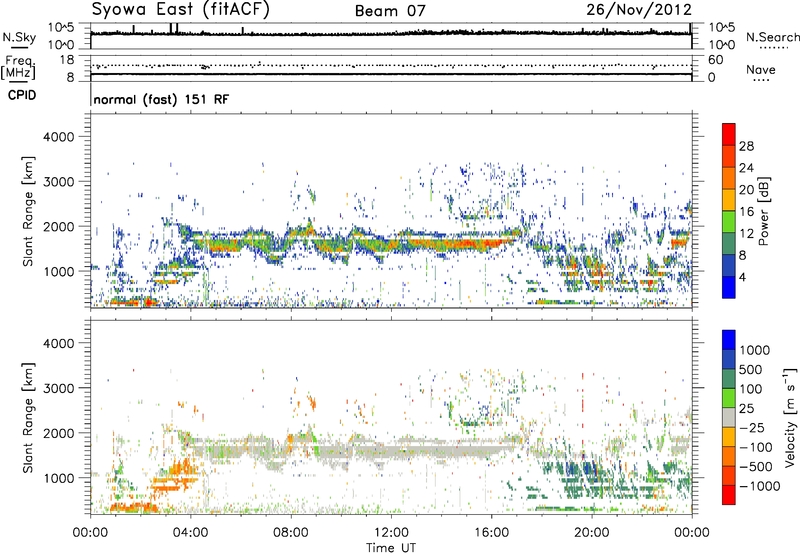This screenshot has height=554, width=800.
Task: Select the teal 100–500 velocity swatch
Action: (729, 380)
